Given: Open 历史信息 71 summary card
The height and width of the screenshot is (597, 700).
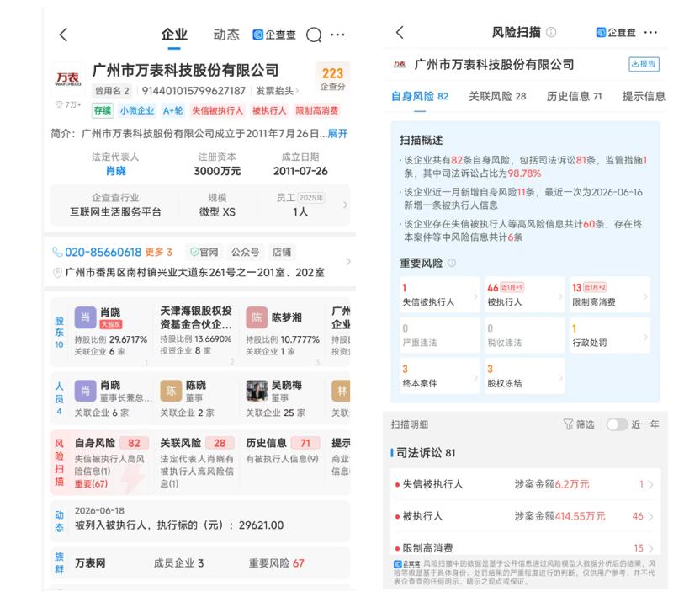Looking at the screenshot, I should coord(283,463).
